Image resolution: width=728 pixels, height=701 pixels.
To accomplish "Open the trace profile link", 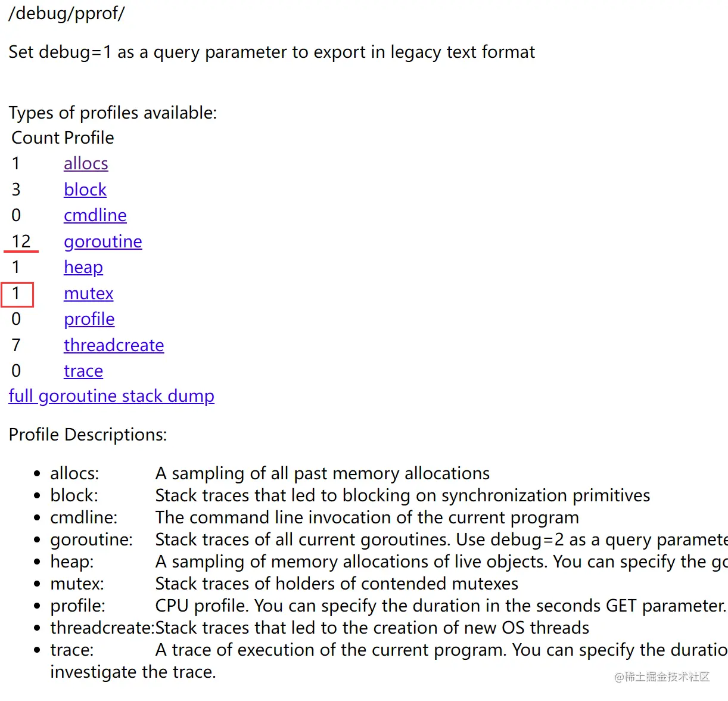I will pos(83,371).
